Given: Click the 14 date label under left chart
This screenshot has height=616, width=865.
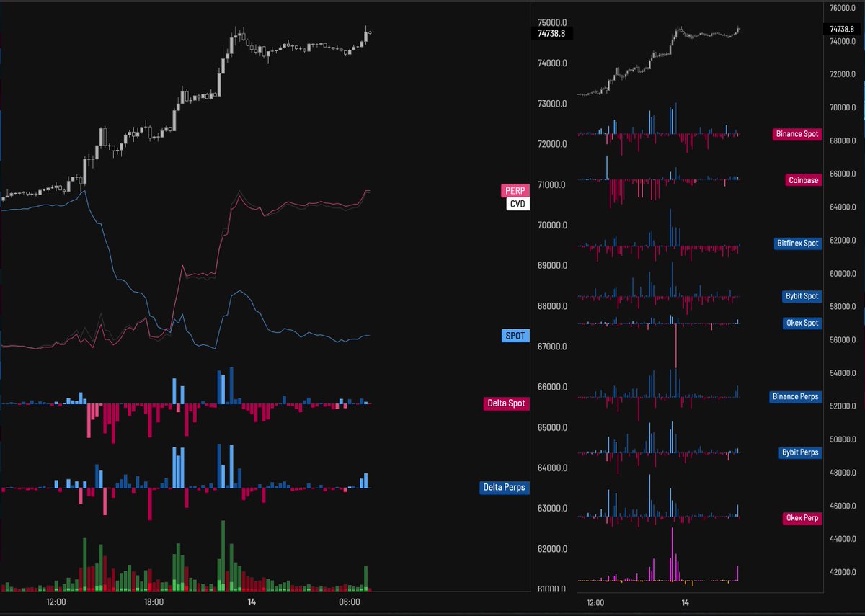Looking at the screenshot, I should (x=252, y=602).
